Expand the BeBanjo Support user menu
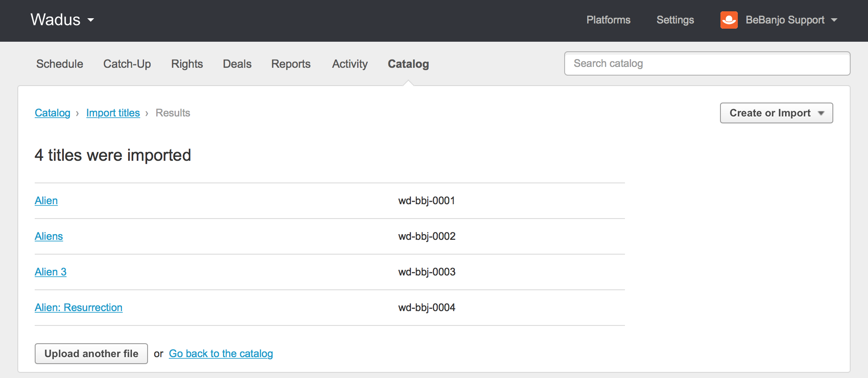This screenshot has width=868, height=378. [791, 20]
